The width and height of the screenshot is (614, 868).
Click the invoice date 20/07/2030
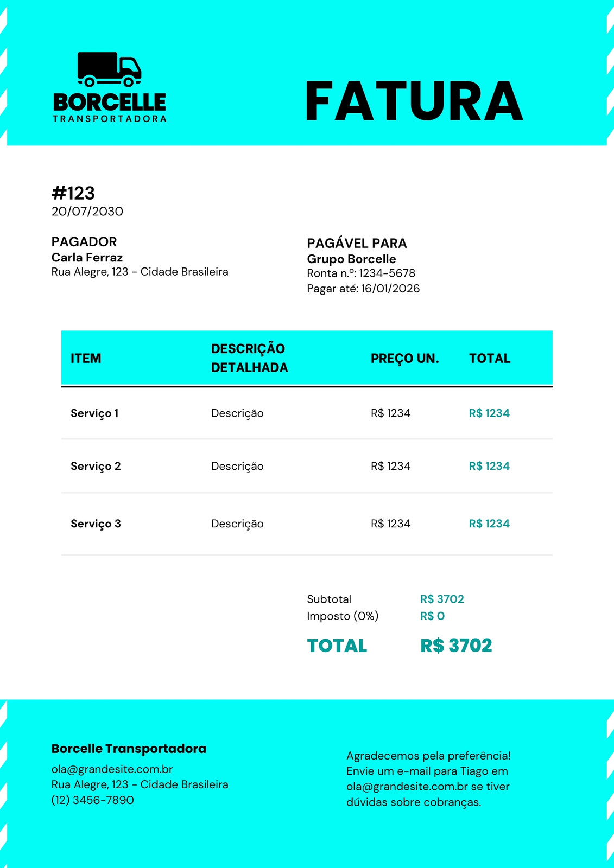[87, 212]
